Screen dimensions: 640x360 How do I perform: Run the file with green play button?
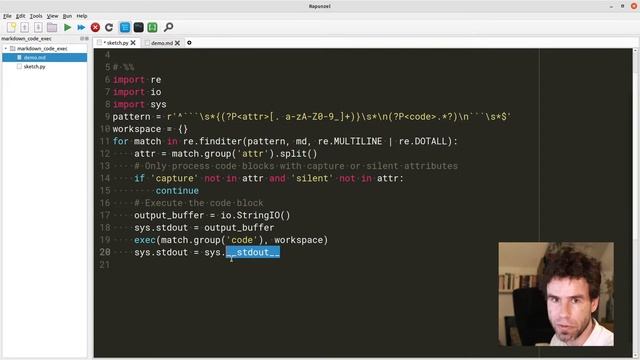click(x=67, y=27)
